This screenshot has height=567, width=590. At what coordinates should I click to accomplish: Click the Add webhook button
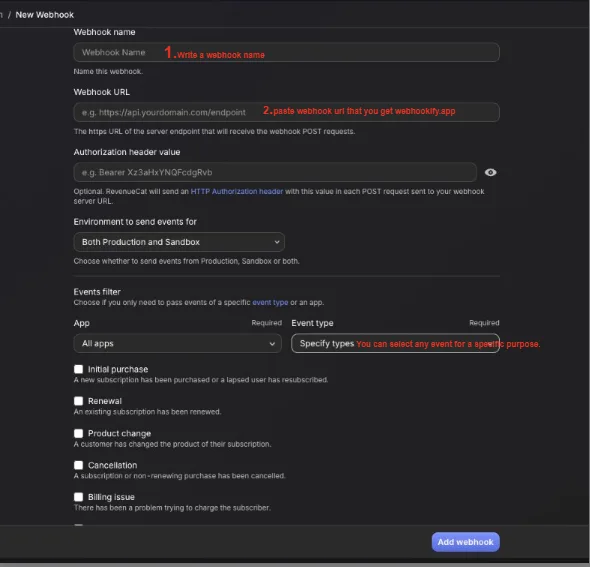click(465, 542)
